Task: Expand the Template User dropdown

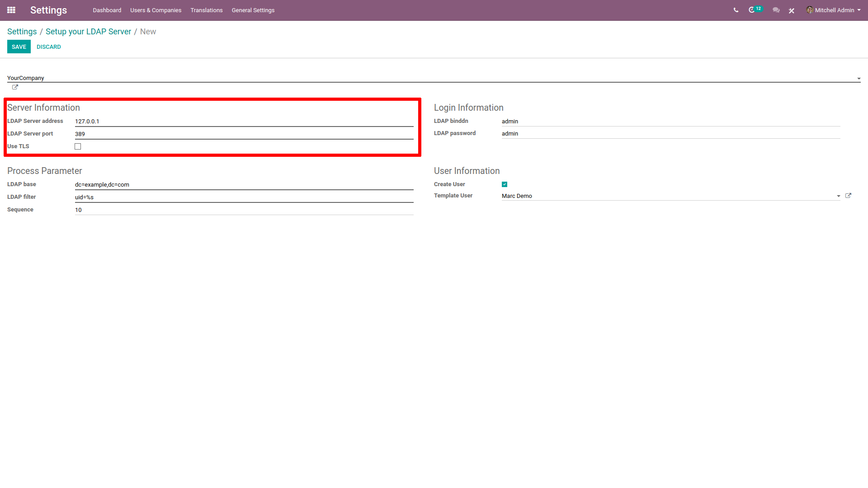Action: tap(839, 196)
